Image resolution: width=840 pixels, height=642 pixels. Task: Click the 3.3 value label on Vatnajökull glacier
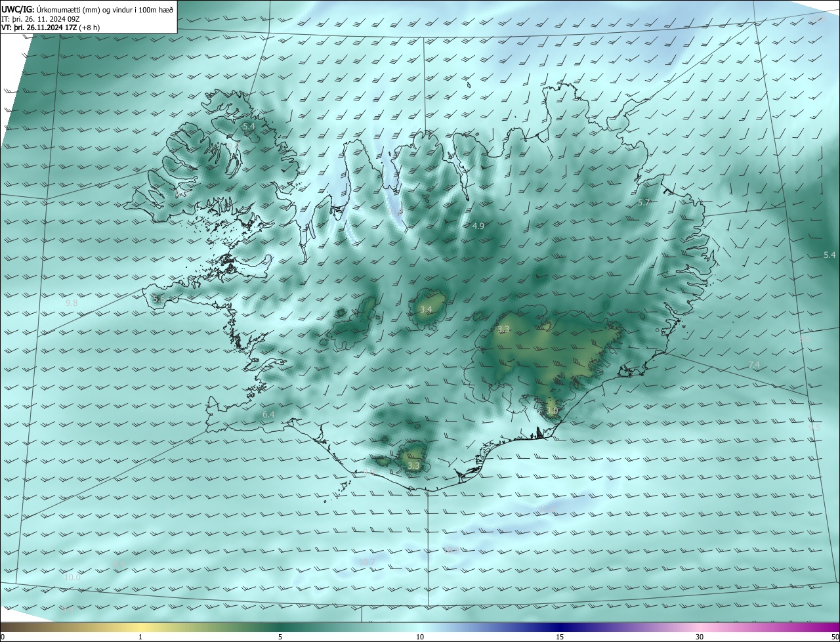point(503,330)
